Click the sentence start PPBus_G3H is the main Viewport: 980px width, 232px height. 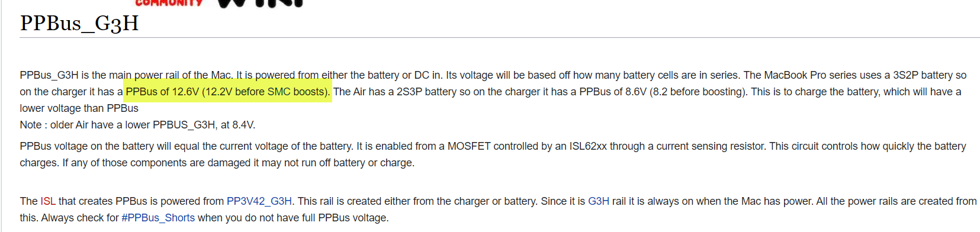click(x=76, y=75)
